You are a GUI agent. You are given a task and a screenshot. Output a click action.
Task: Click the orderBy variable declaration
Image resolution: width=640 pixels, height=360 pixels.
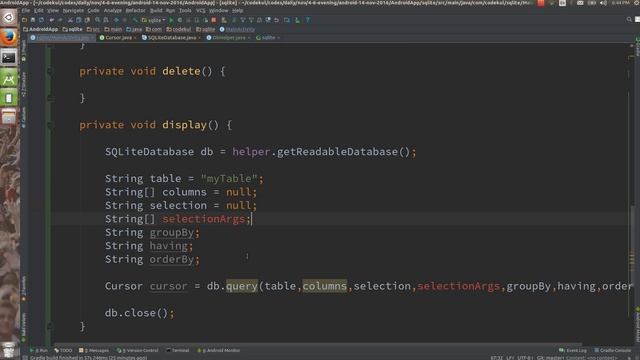click(x=171, y=260)
